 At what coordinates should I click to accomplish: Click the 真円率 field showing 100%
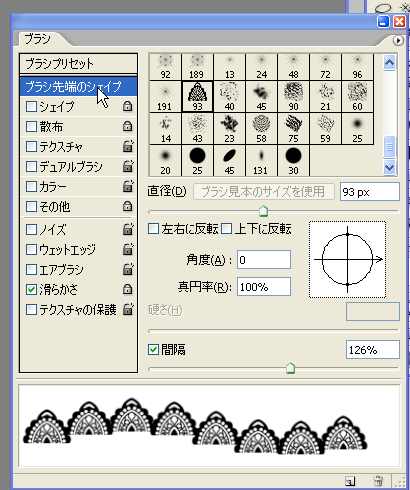click(x=264, y=287)
